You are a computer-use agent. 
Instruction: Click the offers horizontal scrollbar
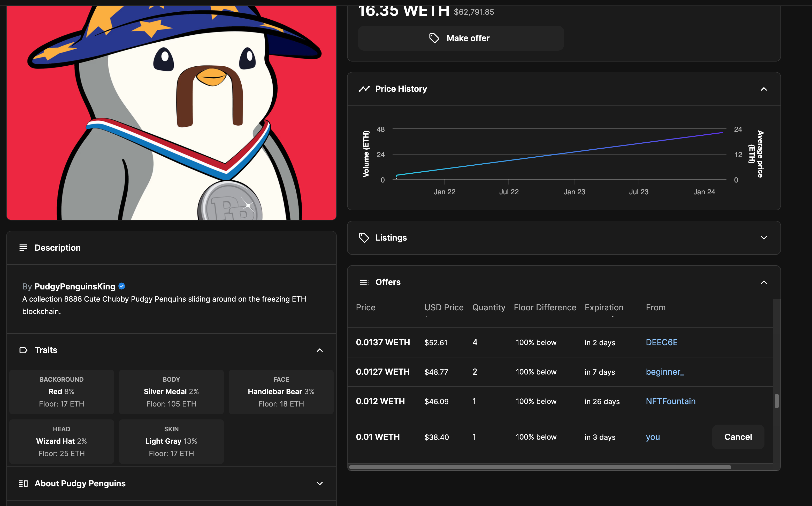click(x=539, y=467)
